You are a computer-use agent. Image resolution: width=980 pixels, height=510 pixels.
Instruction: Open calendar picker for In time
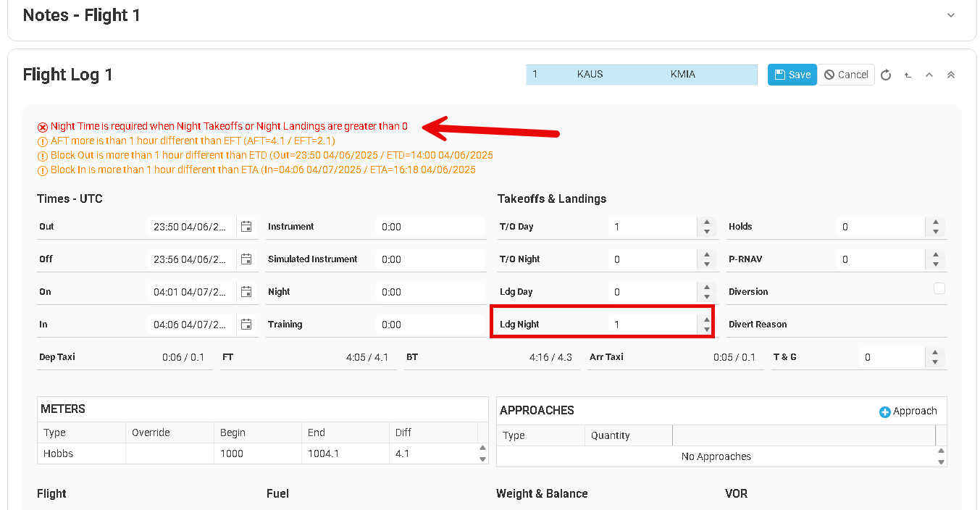pos(246,325)
